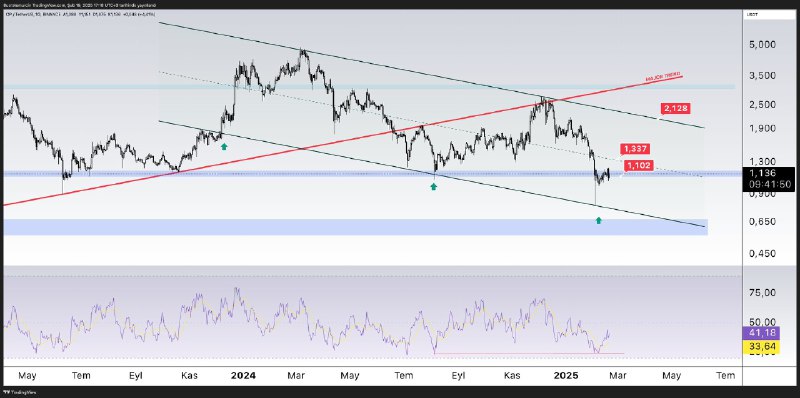Click the MAJOR TREND text on red line
The width and height of the screenshot is (800, 398).
(663, 77)
